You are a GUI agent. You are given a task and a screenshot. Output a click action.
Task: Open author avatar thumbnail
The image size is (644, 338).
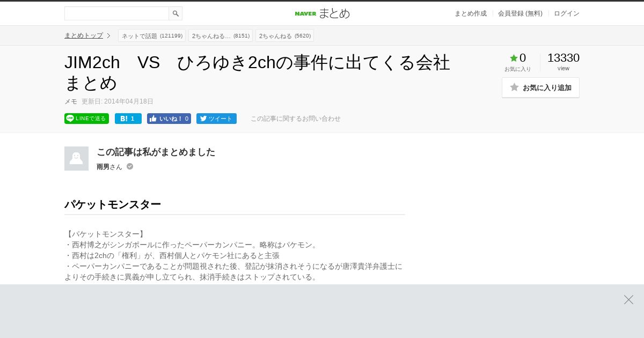[76, 158]
